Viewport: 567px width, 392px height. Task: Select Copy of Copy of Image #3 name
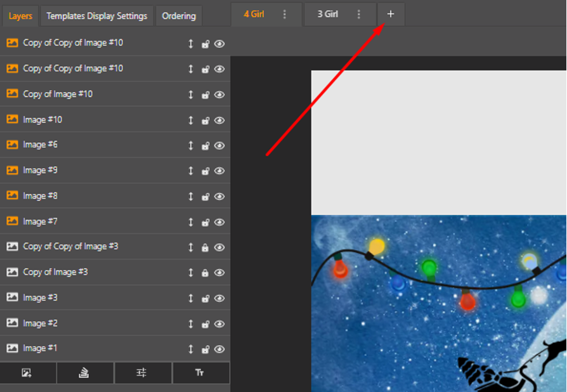click(x=70, y=246)
